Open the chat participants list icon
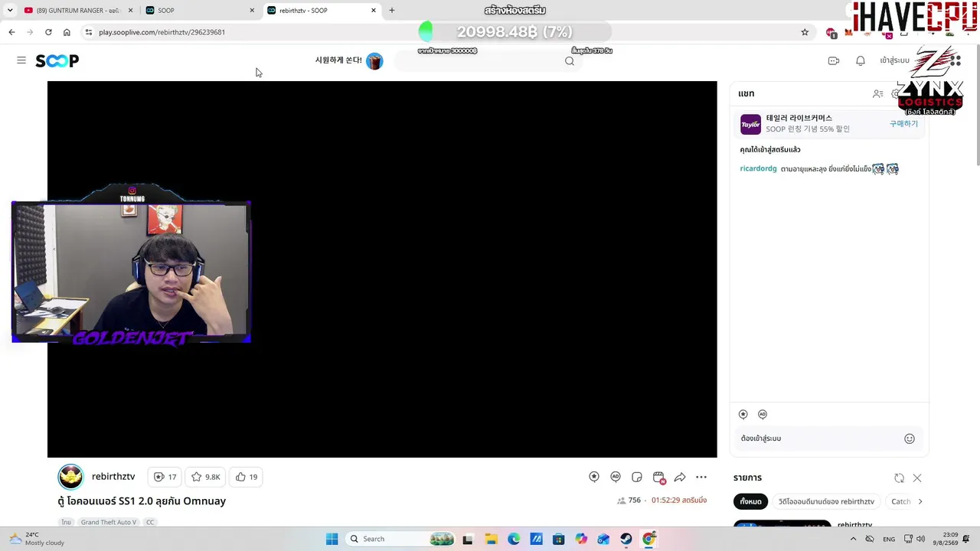 tap(878, 93)
